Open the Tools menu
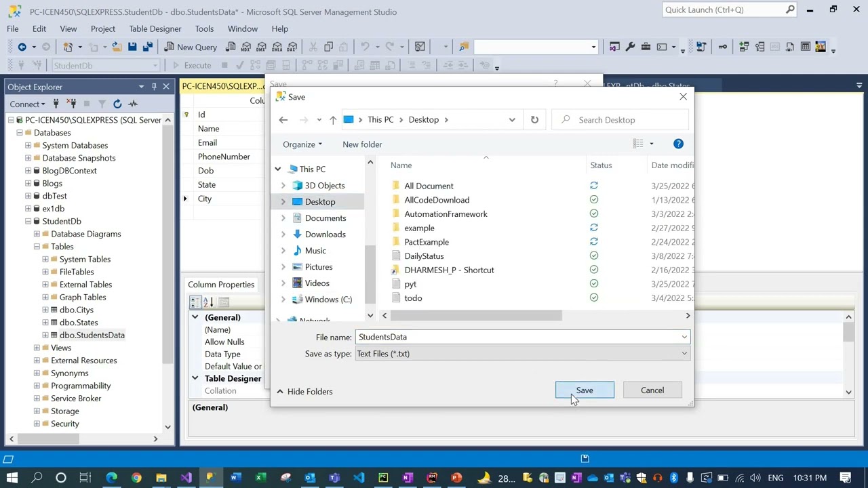The height and width of the screenshot is (488, 868). click(x=204, y=28)
